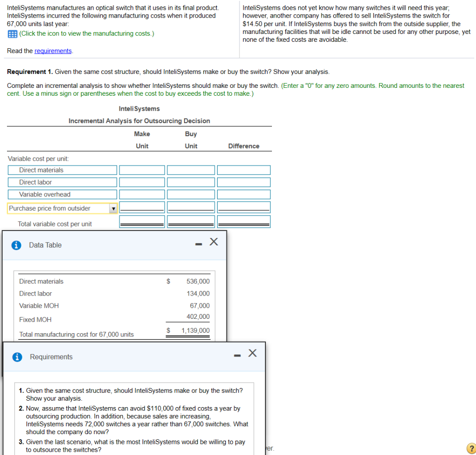Click the Data Table info icon

16,245
